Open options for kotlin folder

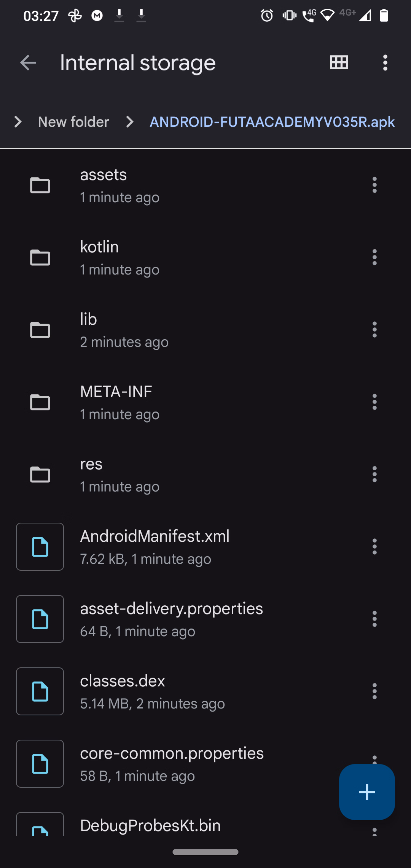tap(374, 257)
